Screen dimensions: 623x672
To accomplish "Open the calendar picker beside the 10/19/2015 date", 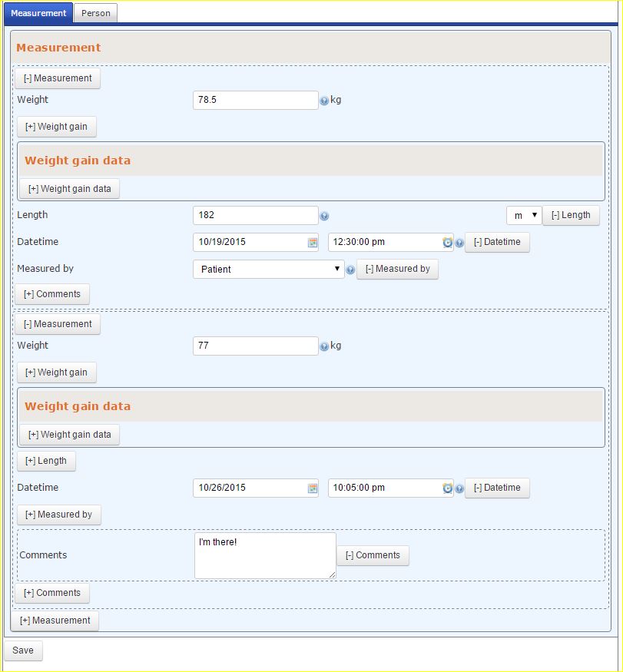I will (311, 242).
